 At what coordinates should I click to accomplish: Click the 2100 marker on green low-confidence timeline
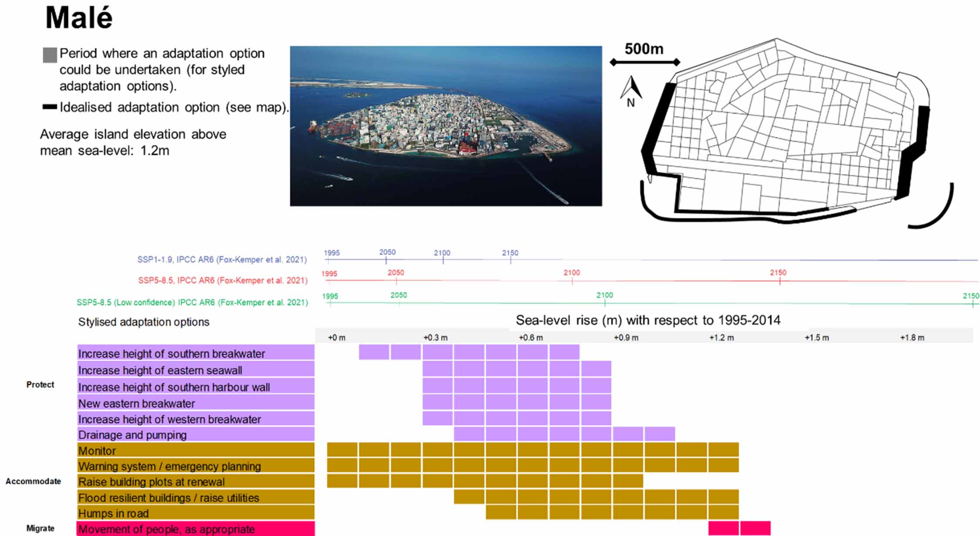pos(605,295)
